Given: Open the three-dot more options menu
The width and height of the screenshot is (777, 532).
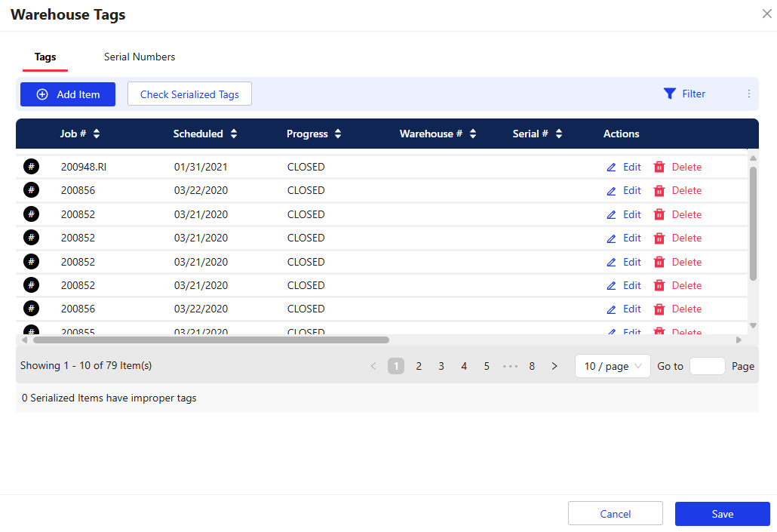Looking at the screenshot, I should tap(749, 94).
